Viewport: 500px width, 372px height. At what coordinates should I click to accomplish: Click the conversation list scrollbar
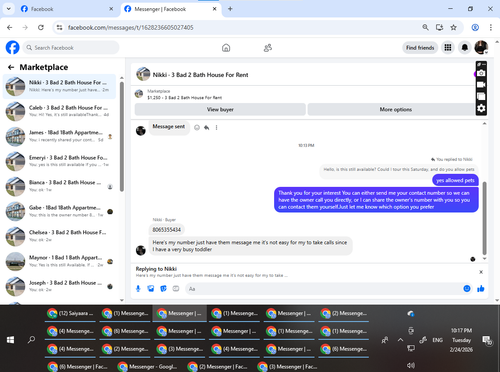[x=122, y=137]
